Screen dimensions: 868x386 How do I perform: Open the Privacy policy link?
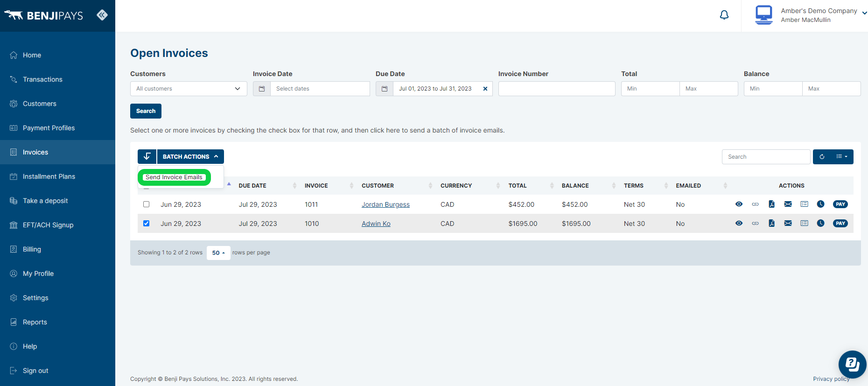[831, 379]
